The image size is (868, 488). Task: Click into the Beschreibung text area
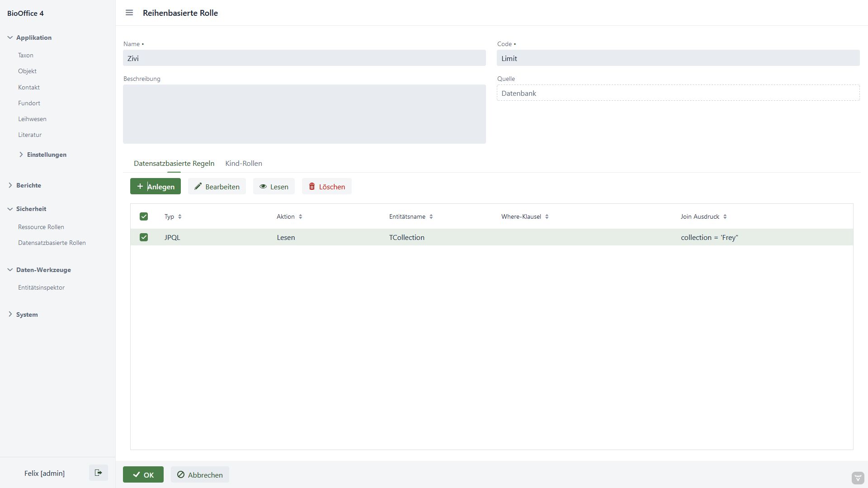coord(304,114)
